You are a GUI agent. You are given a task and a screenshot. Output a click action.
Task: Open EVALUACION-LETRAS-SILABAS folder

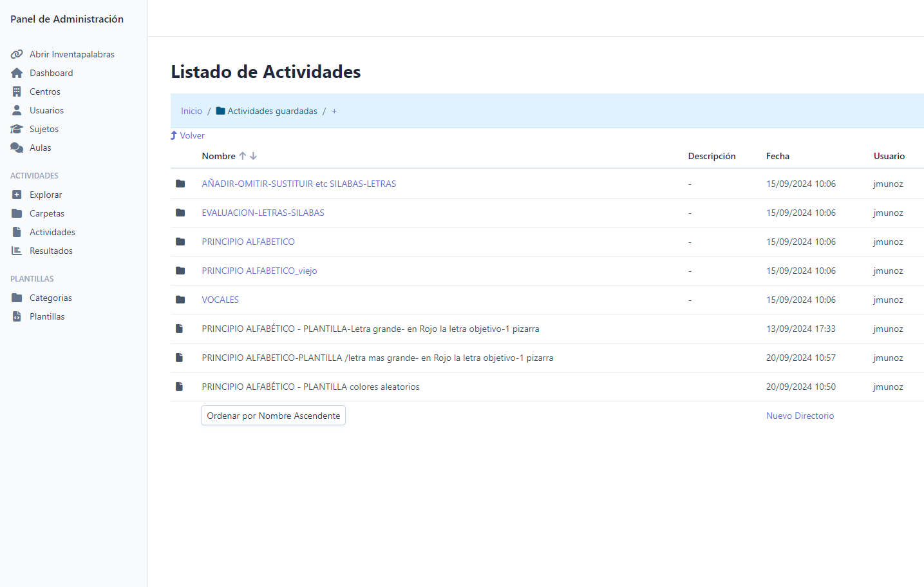(263, 213)
